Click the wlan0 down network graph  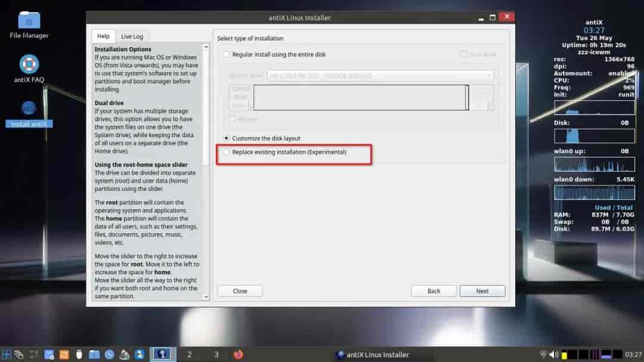pyautogui.click(x=594, y=192)
